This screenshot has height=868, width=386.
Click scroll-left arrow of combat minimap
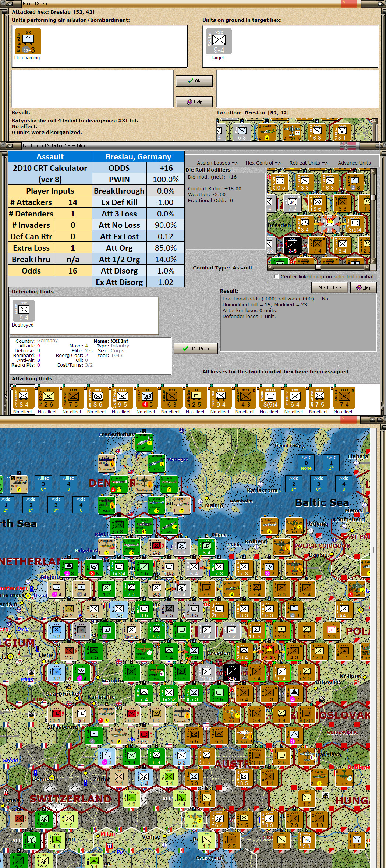click(269, 268)
